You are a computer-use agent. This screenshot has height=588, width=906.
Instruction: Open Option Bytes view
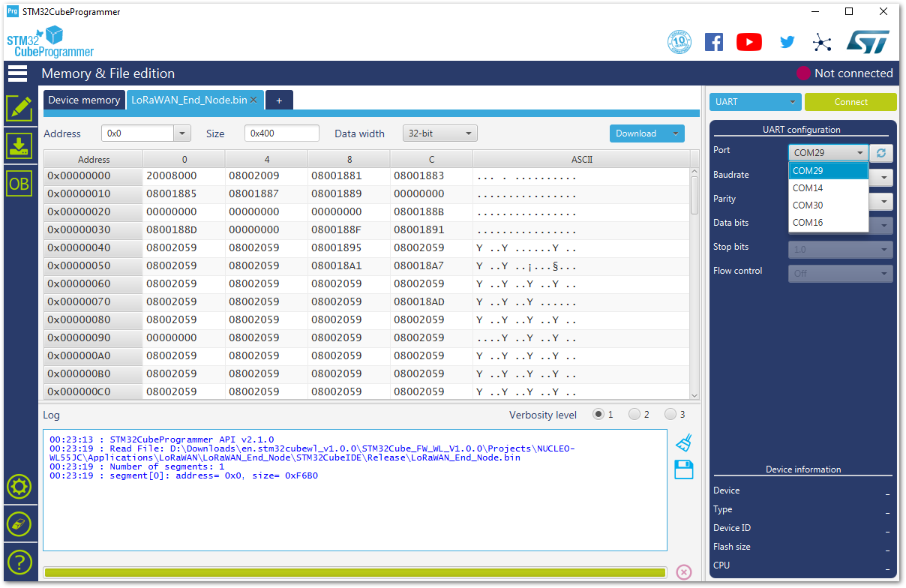tap(19, 184)
